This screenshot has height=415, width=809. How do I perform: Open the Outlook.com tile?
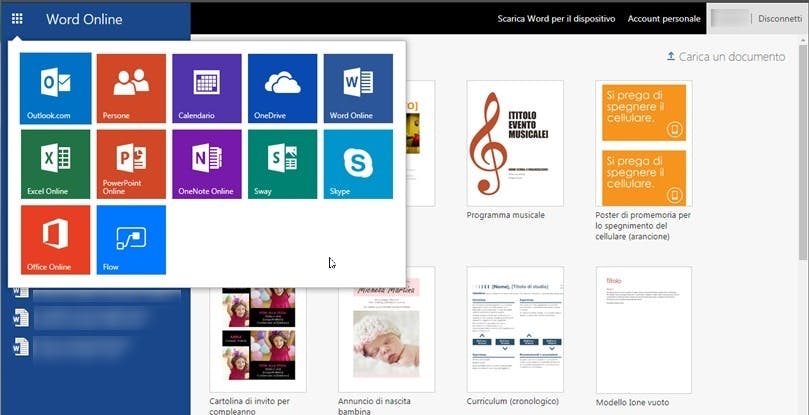[x=56, y=88]
